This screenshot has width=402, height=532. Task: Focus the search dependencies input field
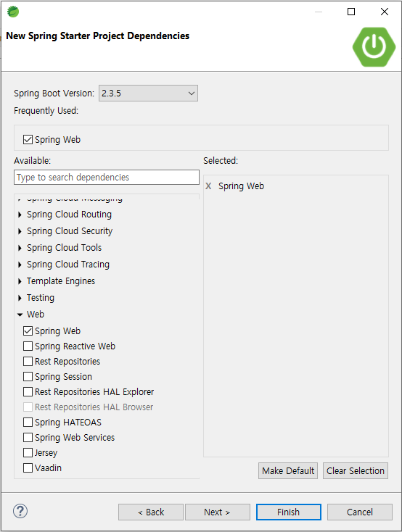107,177
